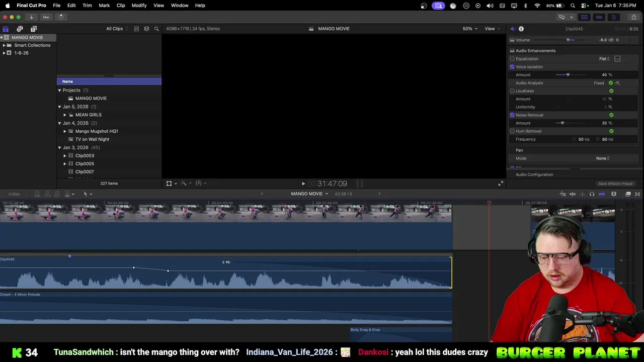Viewport: 644px width, 362px height.
Task: Adjust the Noise Removal Amount slider
Action: pos(562,123)
